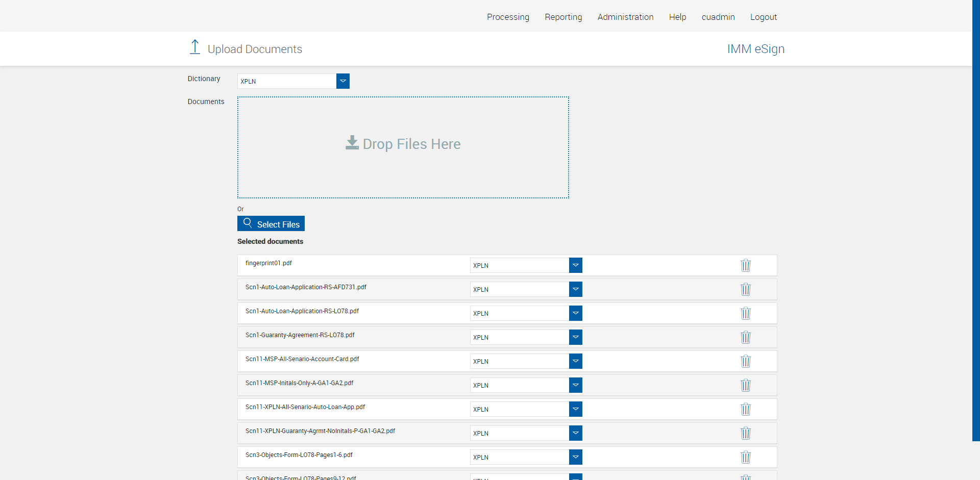Delete Scn3-Objects-Form-LO78-Pages1-6.pdf with trash icon
This screenshot has height=480, width=980.
pos(745,457)
